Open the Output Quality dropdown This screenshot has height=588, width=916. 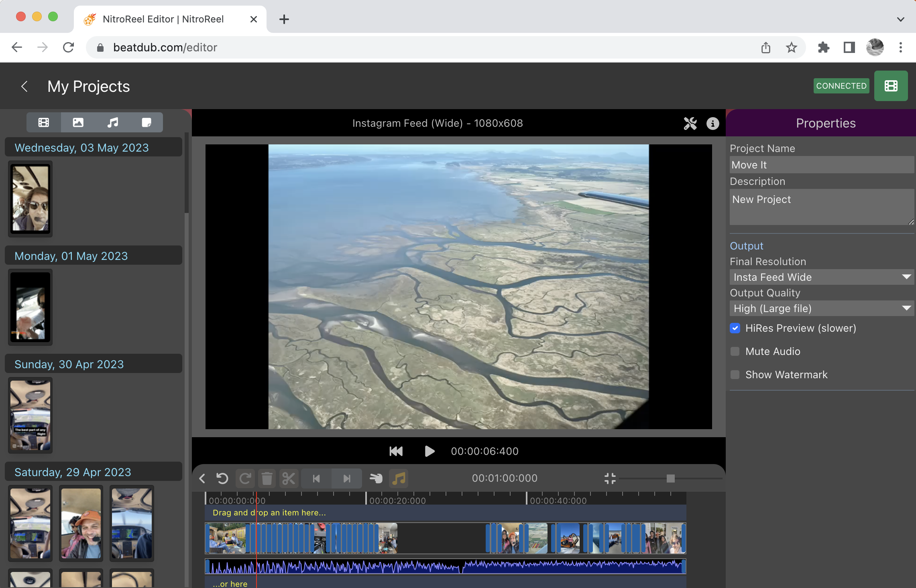click(x=821, y=308)
